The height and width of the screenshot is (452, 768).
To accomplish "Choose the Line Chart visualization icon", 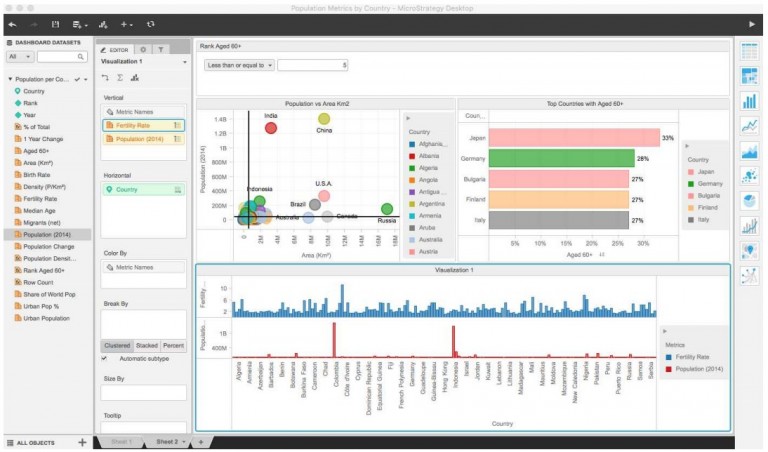I will tap(750, 125).
